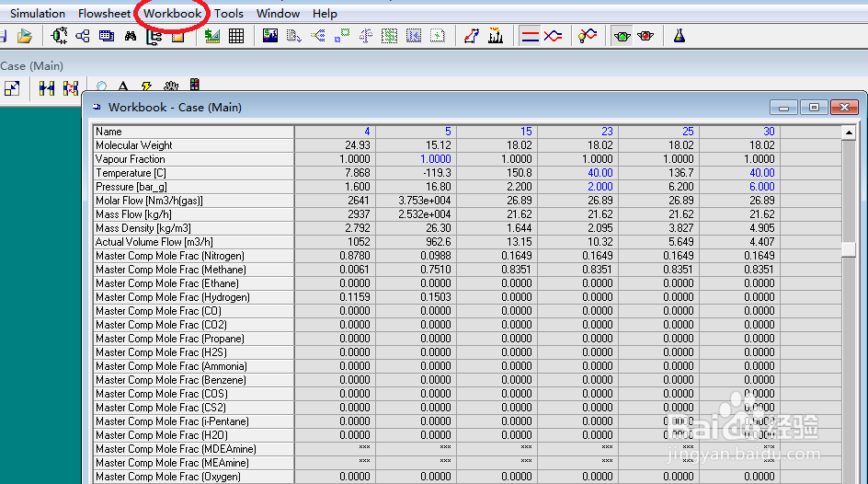Click temperature cell -119.3
The width and height of the screenshot is (868, 484).
coord(416,173)
